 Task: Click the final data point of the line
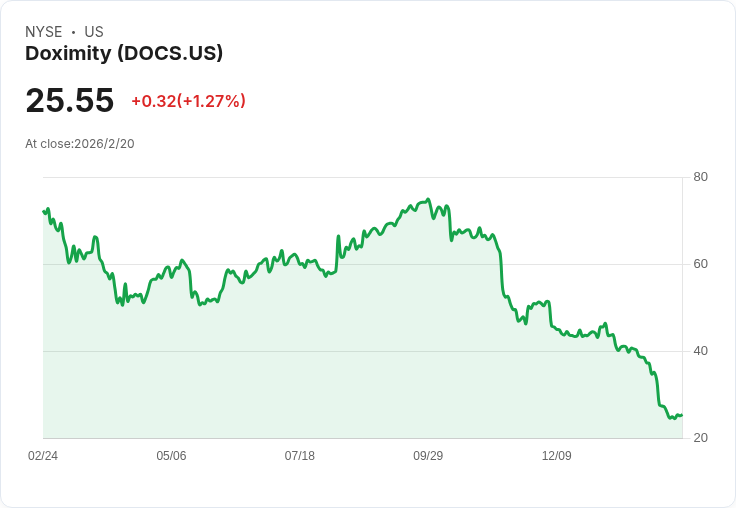pyautogui.click(x=682, y=415)
